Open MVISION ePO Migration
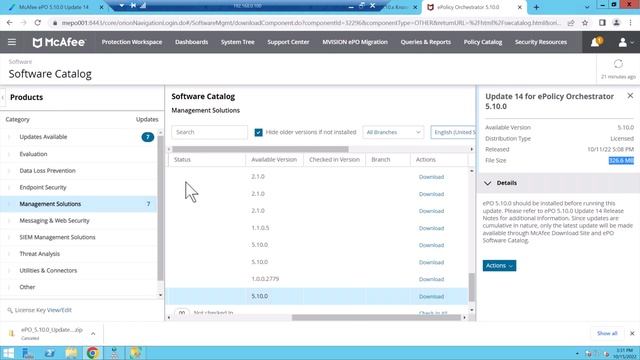 355,42
